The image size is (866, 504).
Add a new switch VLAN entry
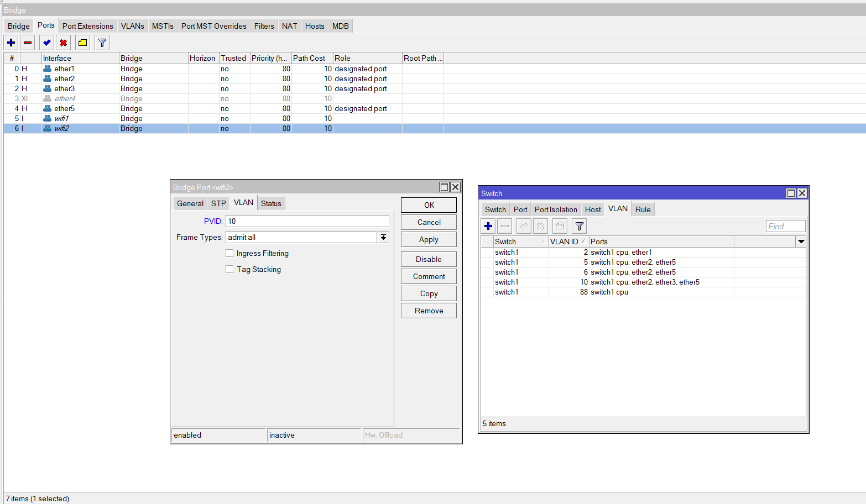[488, 226]
